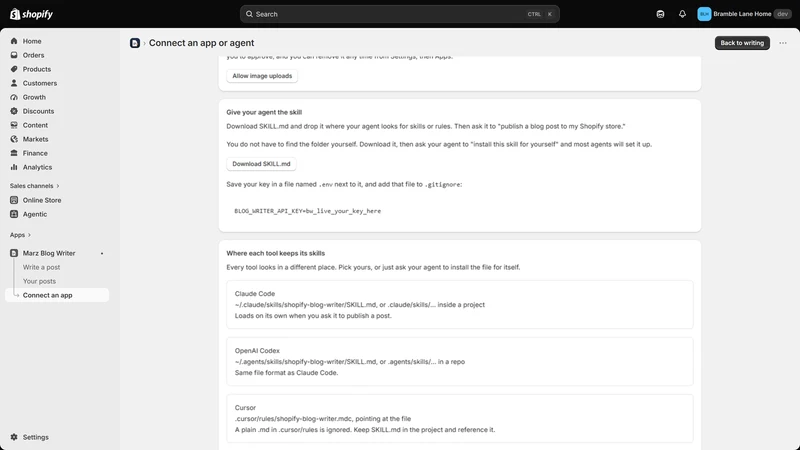Click the Bramble Lane Home store avatar

pos(704,14)
